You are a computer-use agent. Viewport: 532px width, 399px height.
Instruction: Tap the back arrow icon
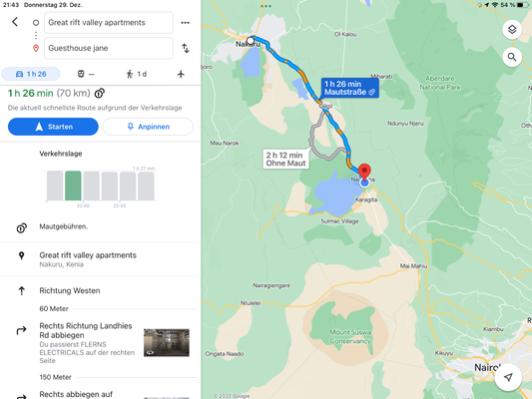15,22
